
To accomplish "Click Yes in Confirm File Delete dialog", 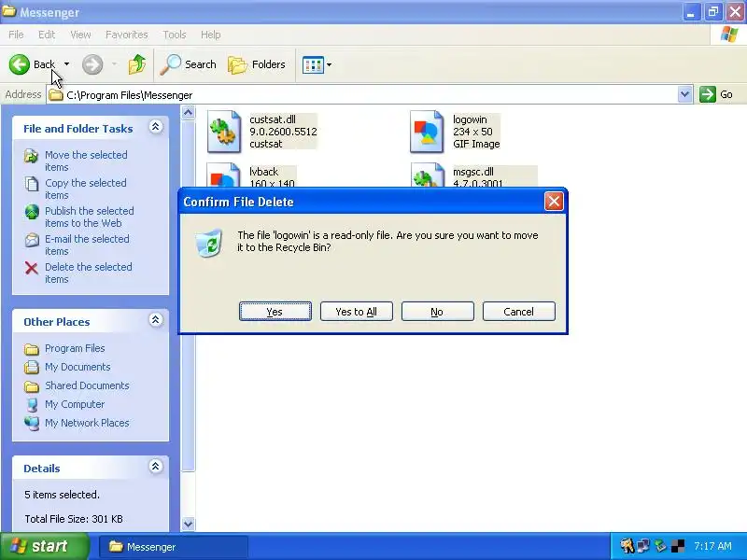I will [275, 312].
